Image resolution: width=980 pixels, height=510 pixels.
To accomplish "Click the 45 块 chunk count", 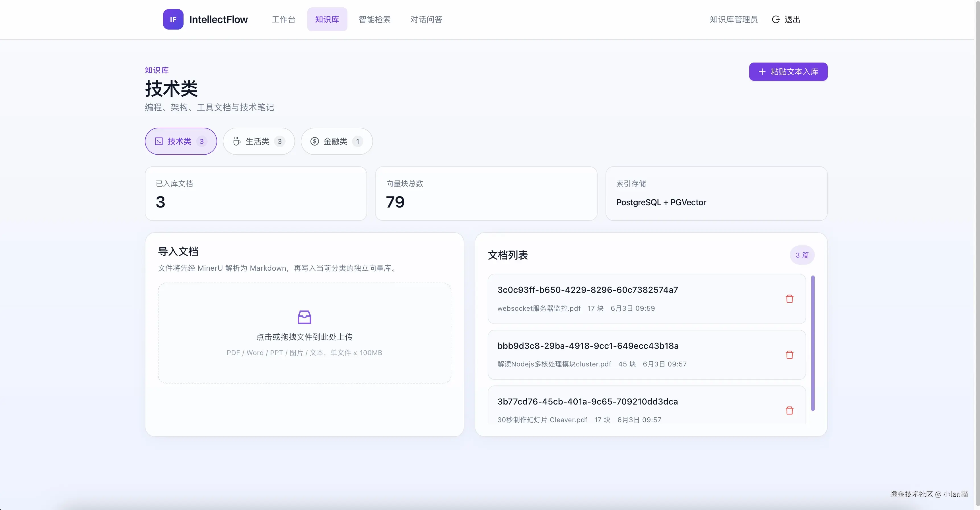I will pyautogui.click(x=627, y=364).
